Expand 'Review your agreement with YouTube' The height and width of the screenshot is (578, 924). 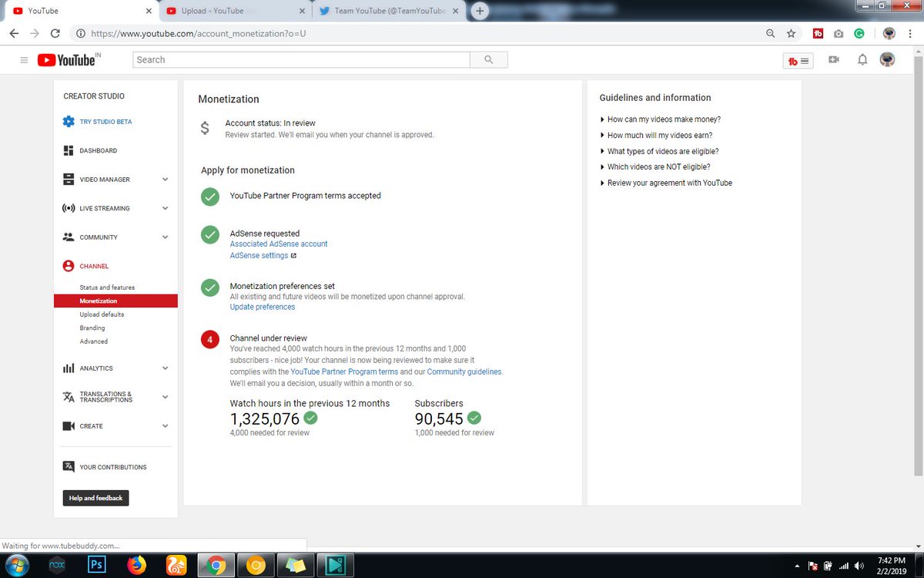666,183
